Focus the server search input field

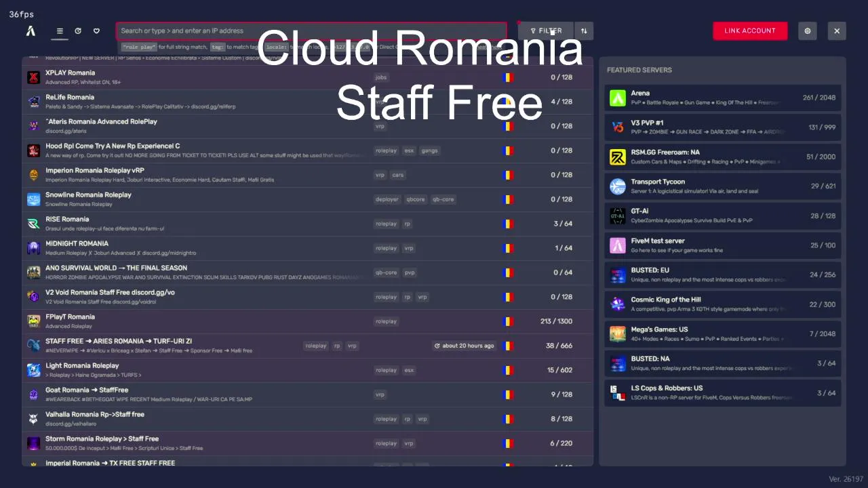[x=311, y=30]
